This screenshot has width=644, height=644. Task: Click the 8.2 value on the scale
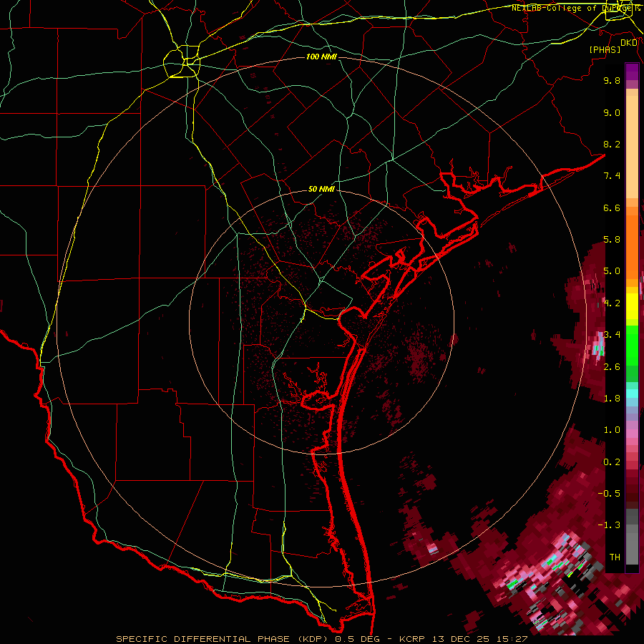pos(612,144)
